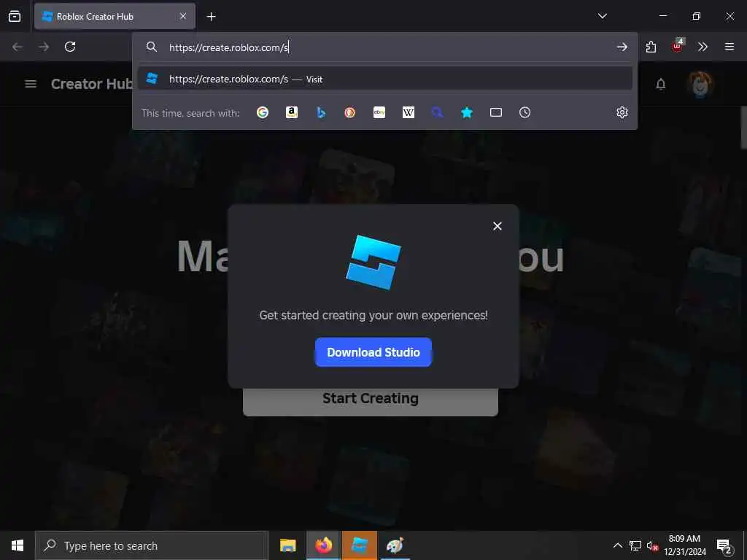
Task: List all tabs dropdown arrow
Action: [x=603, y=16]
